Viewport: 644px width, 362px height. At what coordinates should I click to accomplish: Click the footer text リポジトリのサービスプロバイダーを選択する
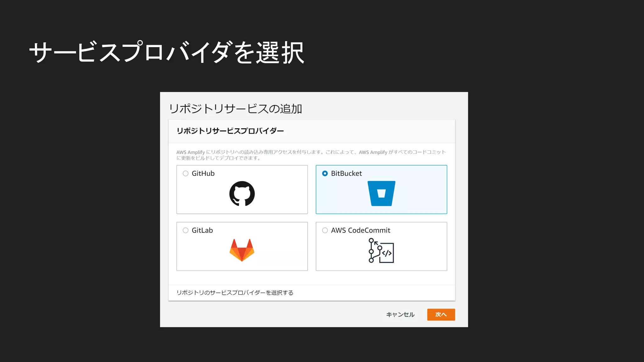click(235, 293)
